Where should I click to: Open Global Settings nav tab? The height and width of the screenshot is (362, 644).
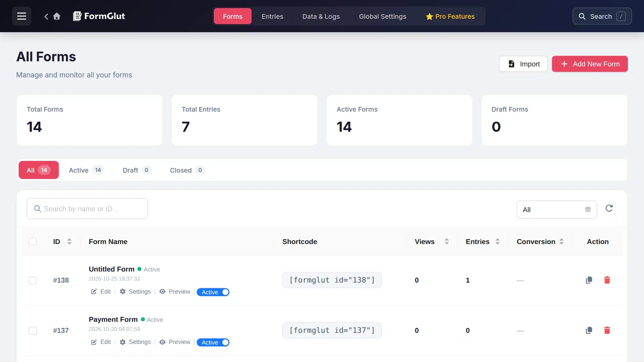[382, 16]
